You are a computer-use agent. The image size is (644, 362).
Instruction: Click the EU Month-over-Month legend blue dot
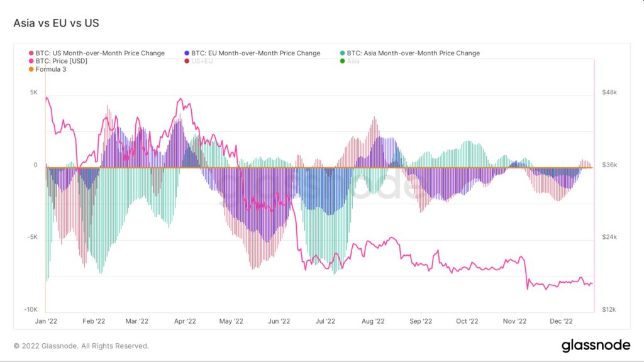[x=187, y=53]
